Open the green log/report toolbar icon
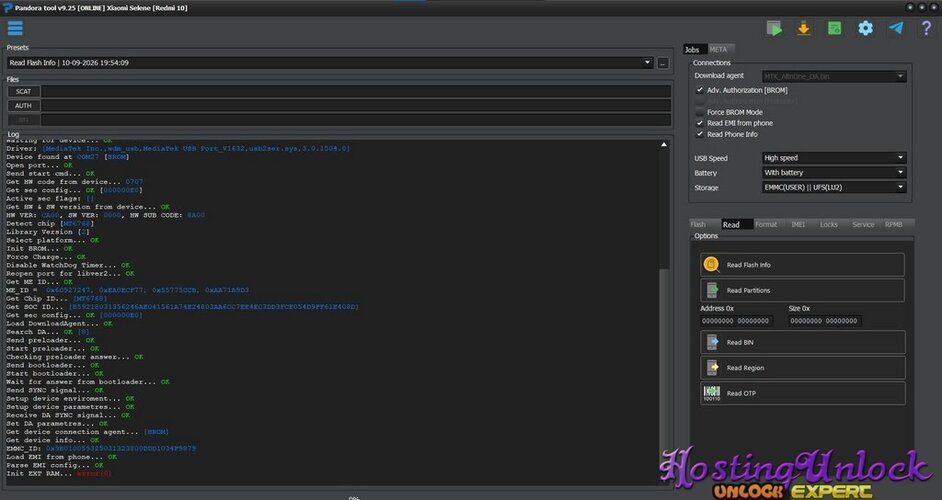 point(834,28)
